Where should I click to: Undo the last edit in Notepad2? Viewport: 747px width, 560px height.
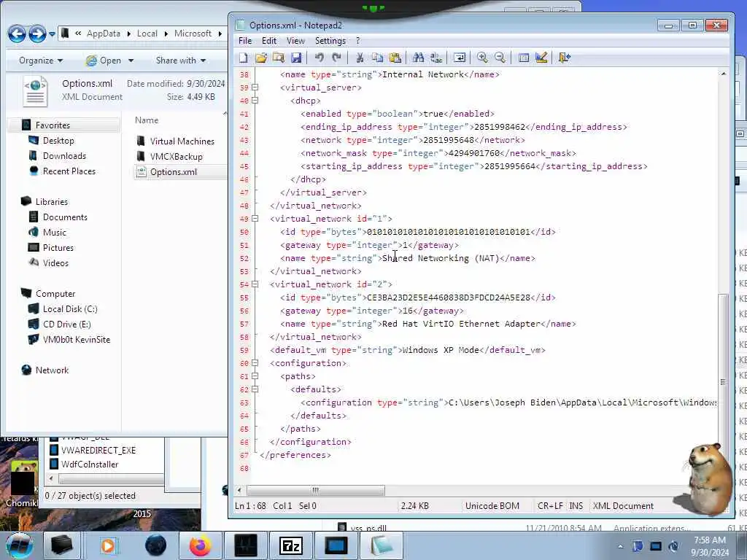point(320,58)
